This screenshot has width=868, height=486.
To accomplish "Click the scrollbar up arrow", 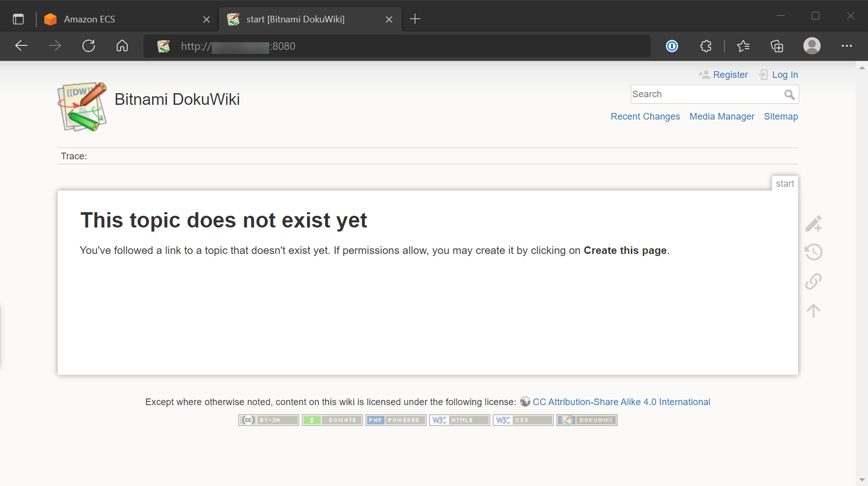I will coord(862,68).
